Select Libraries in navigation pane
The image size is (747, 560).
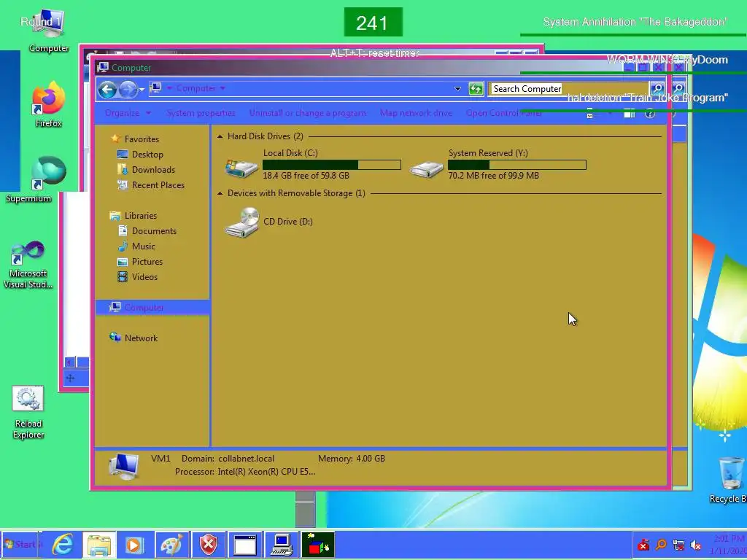[x=141, y=216]
